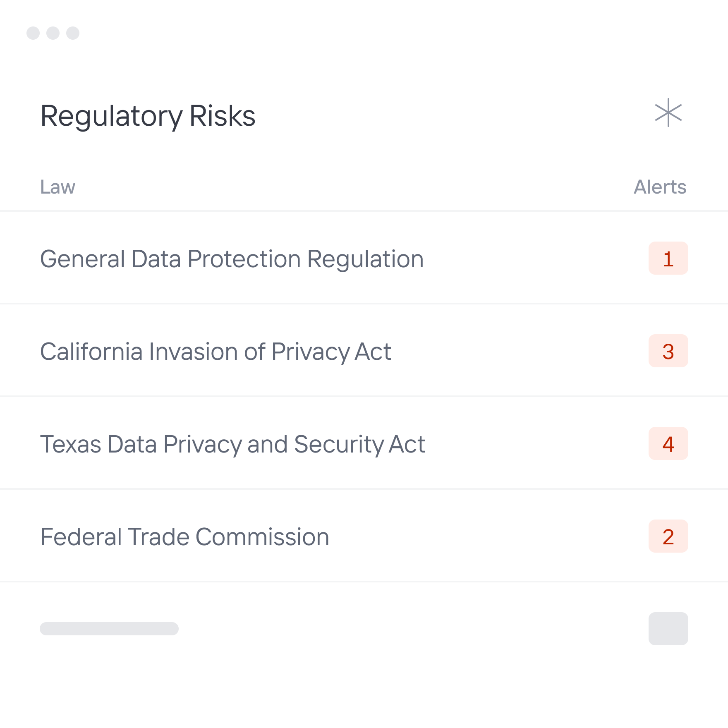The image size is (728, 728).
Task: Click the second gray window dot
Action: point(53,33)
